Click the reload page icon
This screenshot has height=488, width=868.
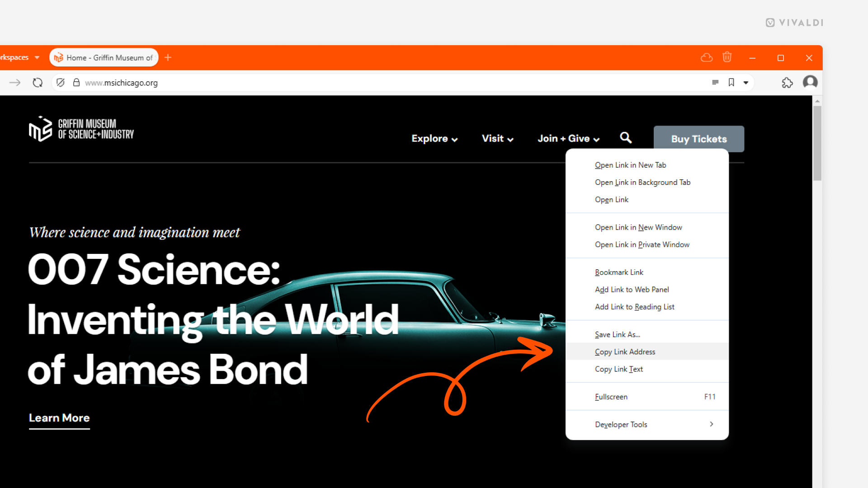click(38, 82)
